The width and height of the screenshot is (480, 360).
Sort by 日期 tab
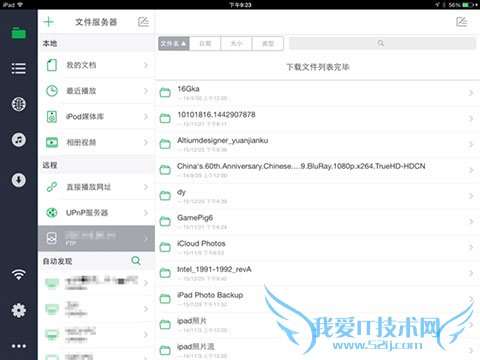tap(205, 43)
